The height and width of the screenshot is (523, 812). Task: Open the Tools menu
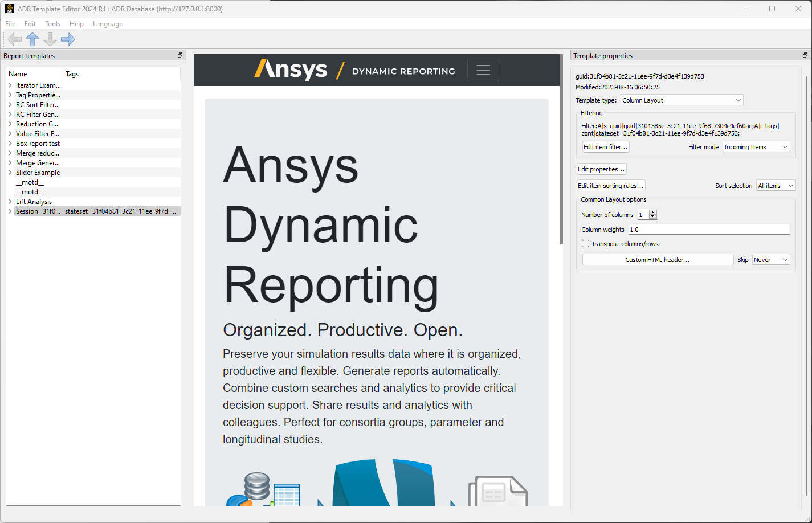pyautogui.click(x=52, y=24)
